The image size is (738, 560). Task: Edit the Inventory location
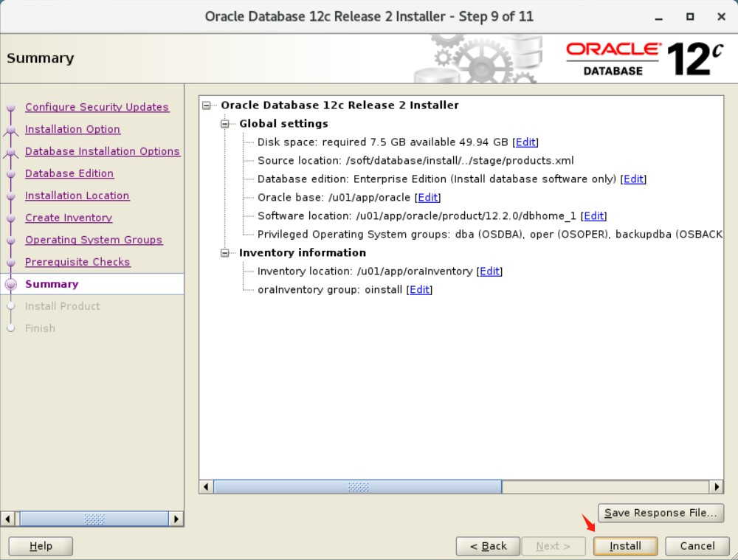[489, 271]
